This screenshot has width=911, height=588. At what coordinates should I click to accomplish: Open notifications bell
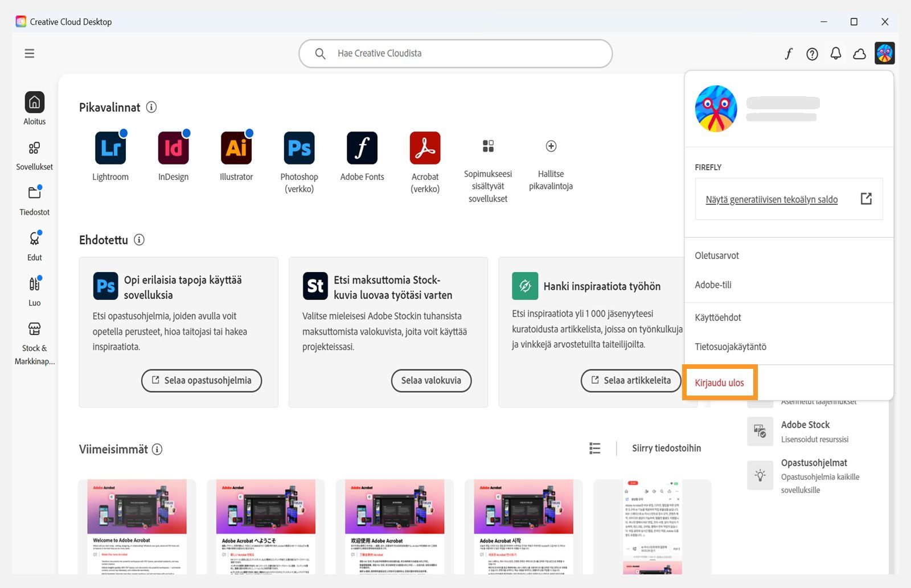[836, 54]
